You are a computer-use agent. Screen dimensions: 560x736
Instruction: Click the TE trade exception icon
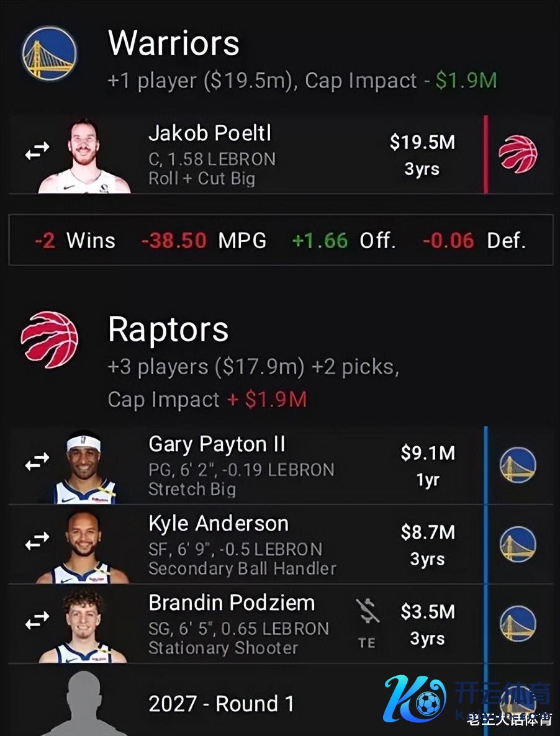367,623
